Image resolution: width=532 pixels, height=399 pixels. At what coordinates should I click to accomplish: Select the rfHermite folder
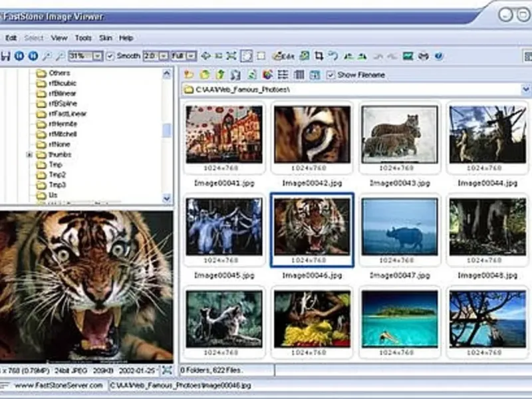[63, 124]
